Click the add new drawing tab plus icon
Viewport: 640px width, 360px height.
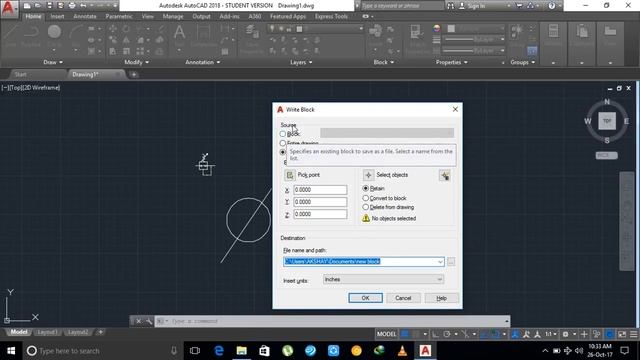click(x=133, y=74)
